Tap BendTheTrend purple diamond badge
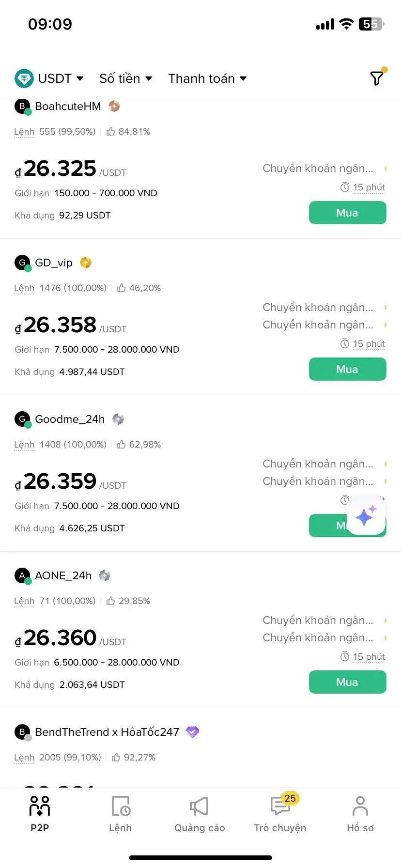 point(192,732)
